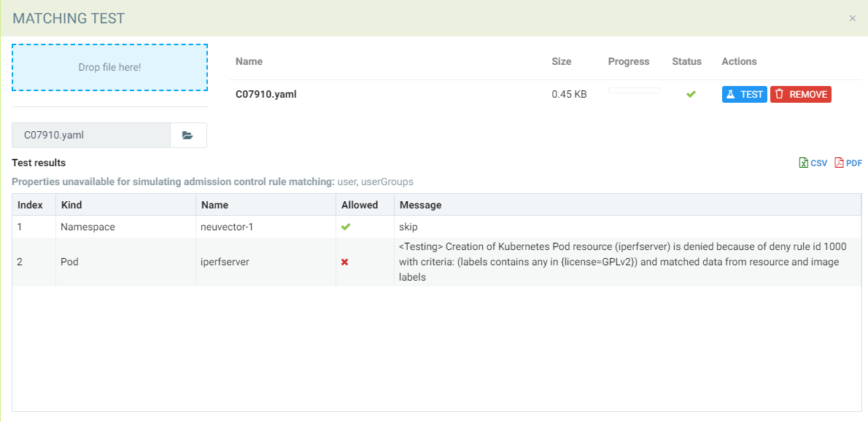Sort by the Index column header
The height and width of the screenshot is (422, 868).
tap(30, 205)
